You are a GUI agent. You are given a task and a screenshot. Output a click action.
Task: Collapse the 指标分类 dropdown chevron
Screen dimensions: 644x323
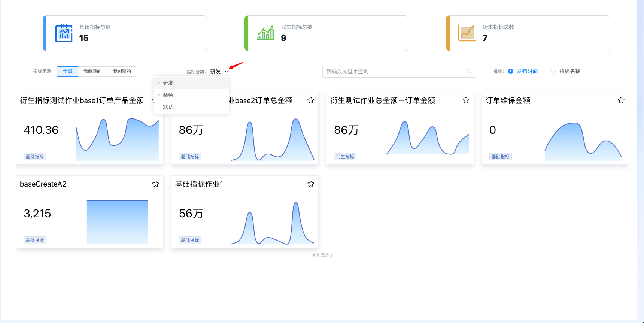[x=227, y=72]
